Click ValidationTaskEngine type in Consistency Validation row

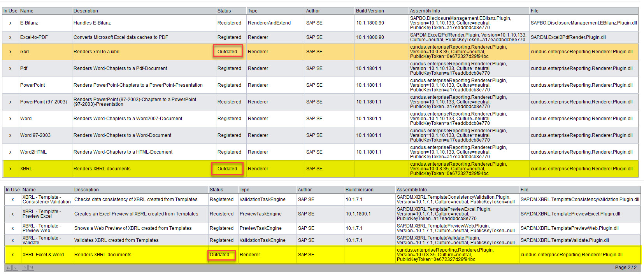(262, 199)
